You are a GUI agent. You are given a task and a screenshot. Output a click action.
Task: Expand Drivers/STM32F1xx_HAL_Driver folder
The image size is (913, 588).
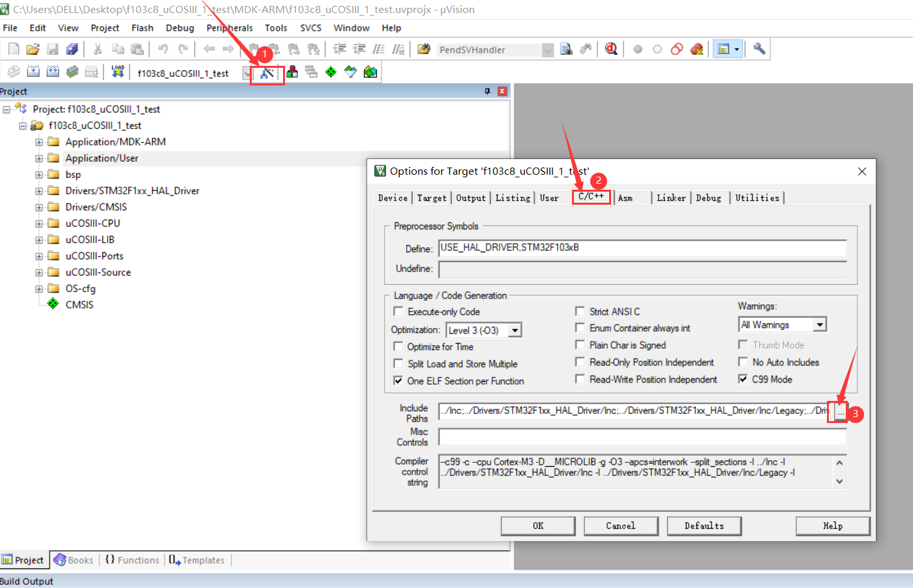point(39,191)
